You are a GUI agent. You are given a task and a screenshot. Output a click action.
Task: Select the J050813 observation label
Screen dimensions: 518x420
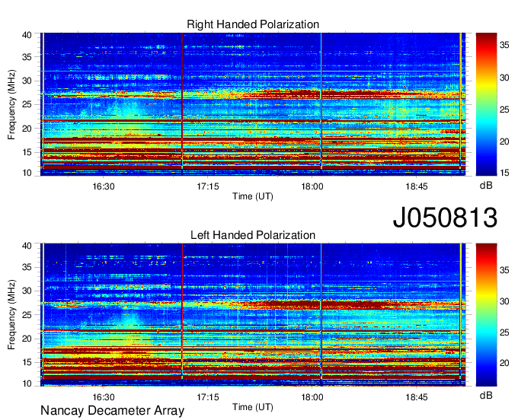pos(445,217)
